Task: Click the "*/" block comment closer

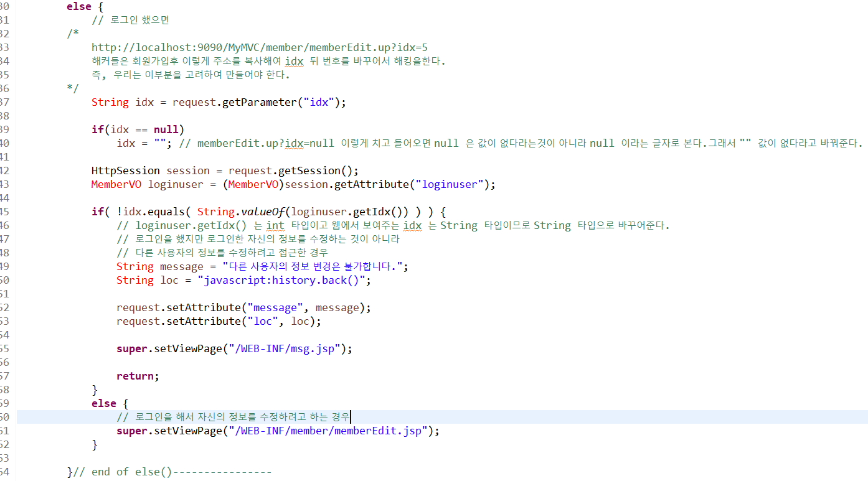Action: click(x=73, y=88)
